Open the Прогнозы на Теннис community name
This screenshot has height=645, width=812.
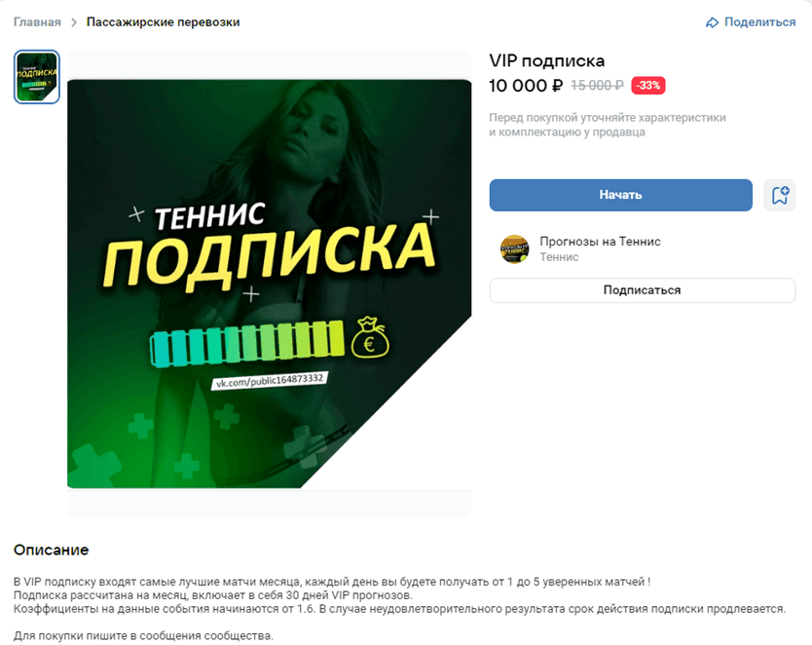pyautogui.click(x=600, y=242)
